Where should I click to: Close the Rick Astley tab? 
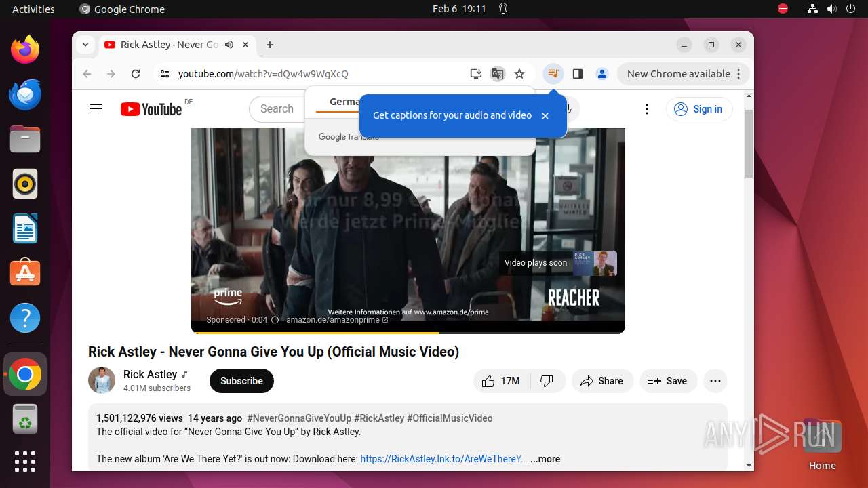[x=245, y=45]
